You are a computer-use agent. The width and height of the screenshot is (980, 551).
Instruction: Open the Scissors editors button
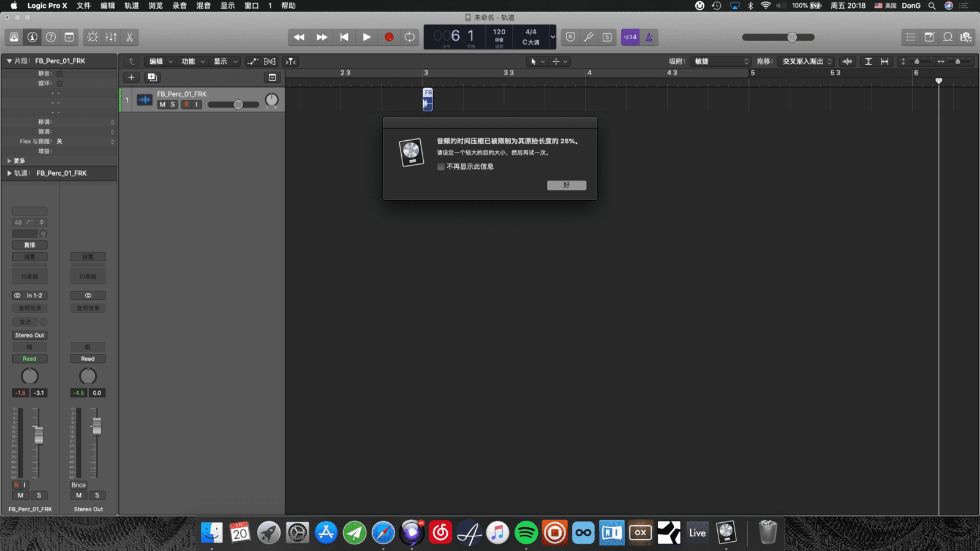[x=129, y=37]
